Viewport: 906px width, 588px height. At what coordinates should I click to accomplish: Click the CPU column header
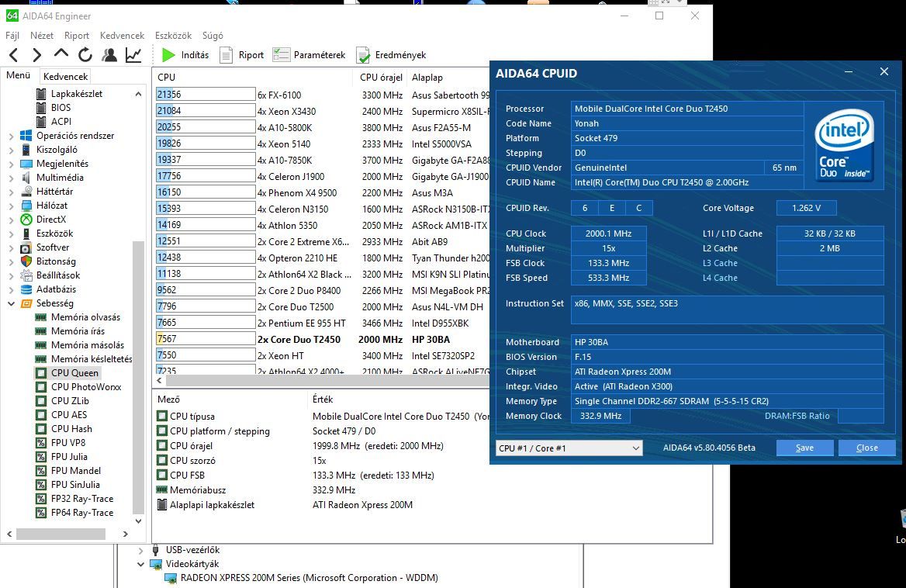(252, 77)
